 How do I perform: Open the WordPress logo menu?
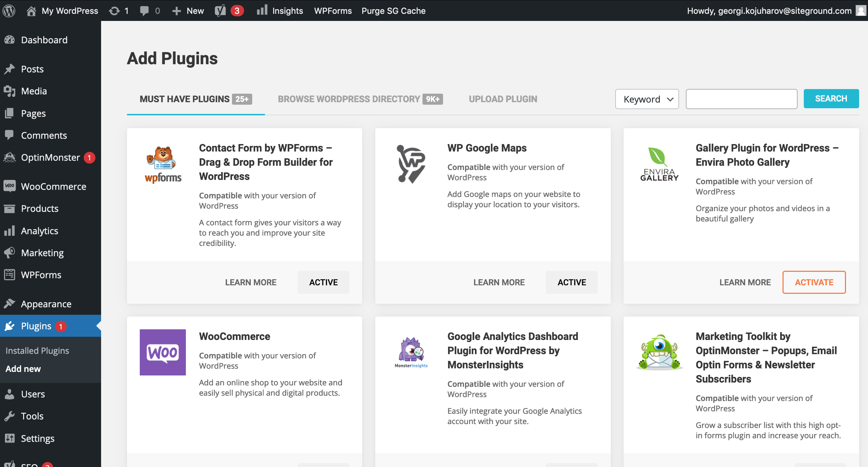tap(9, 11)
